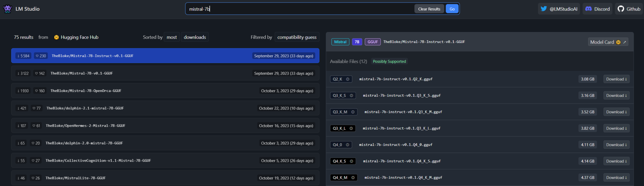The image size is (644, 186).
Task: Click the heart badge on CollectiveCognition row
Action: 35,161
